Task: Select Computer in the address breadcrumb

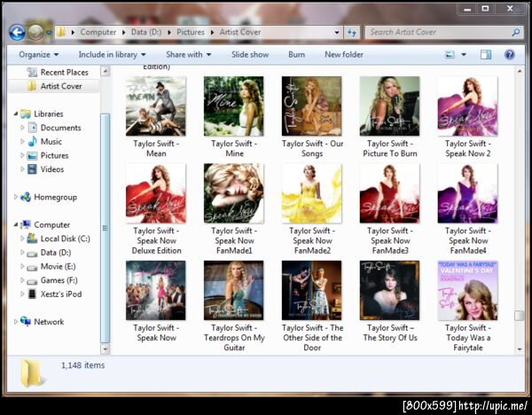Action: [98, 32]
